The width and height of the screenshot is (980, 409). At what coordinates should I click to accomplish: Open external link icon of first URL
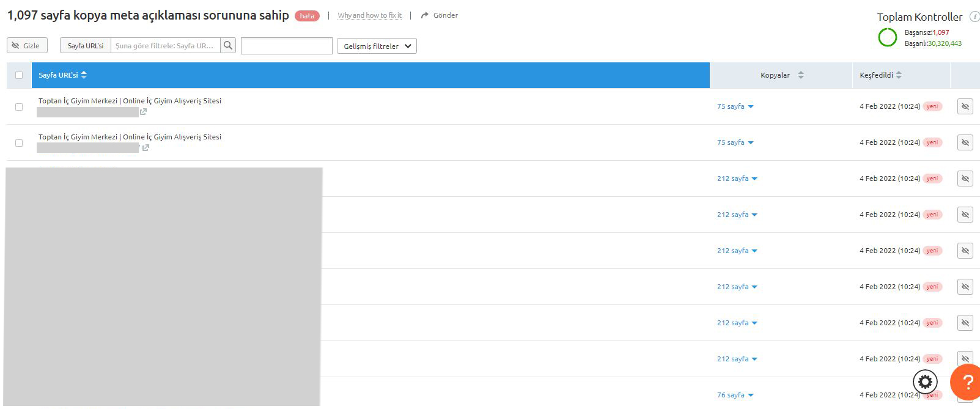(x=143, y=112)
